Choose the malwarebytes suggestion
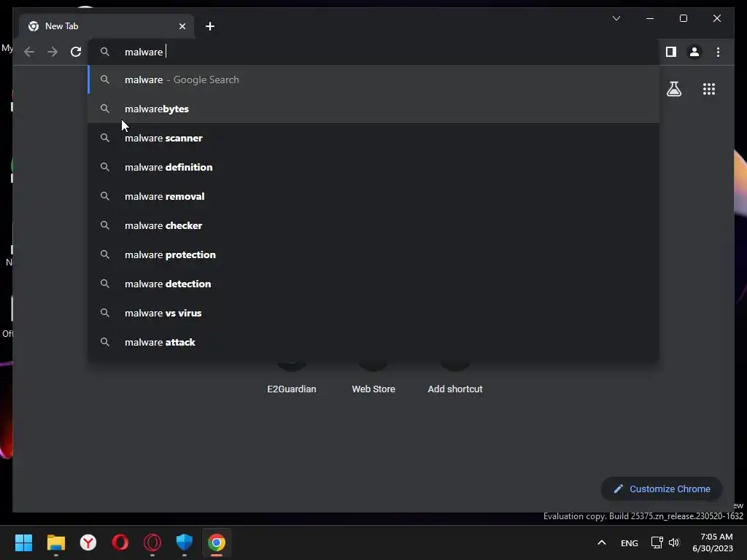747x560 pixels. coord(374,109)
